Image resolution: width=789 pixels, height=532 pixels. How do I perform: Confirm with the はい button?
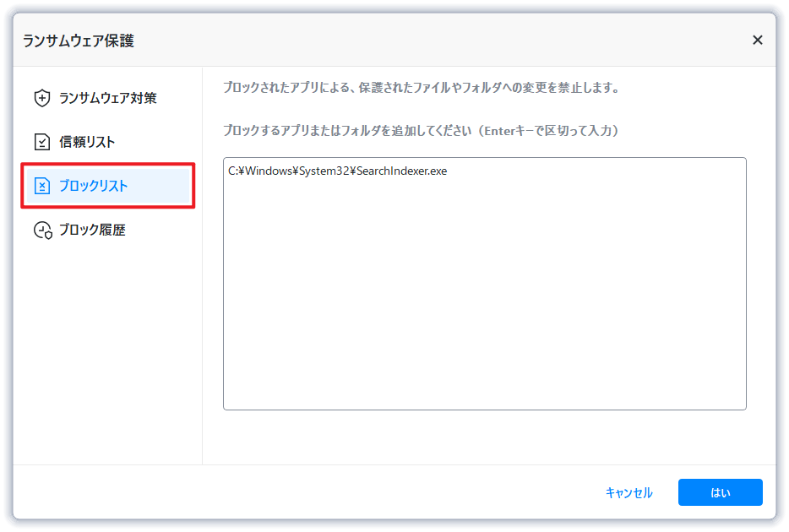720,492
